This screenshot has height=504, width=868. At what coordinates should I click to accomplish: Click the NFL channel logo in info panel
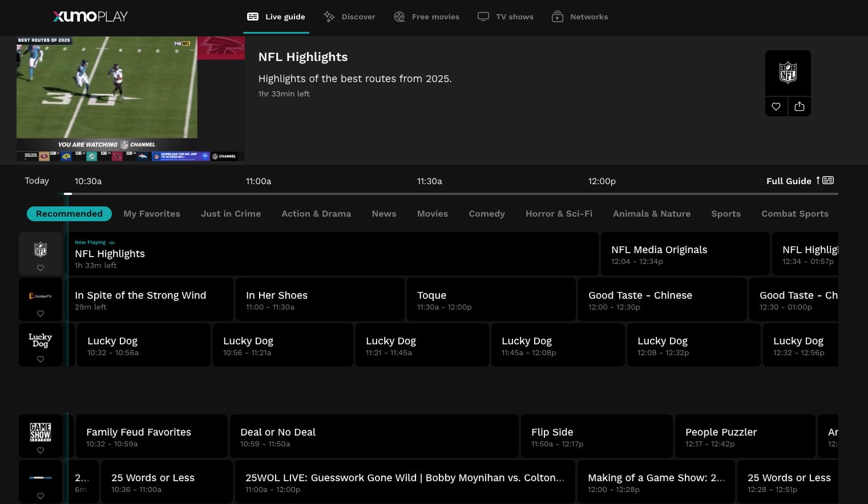pyautogui.click(x=788, y=73)
